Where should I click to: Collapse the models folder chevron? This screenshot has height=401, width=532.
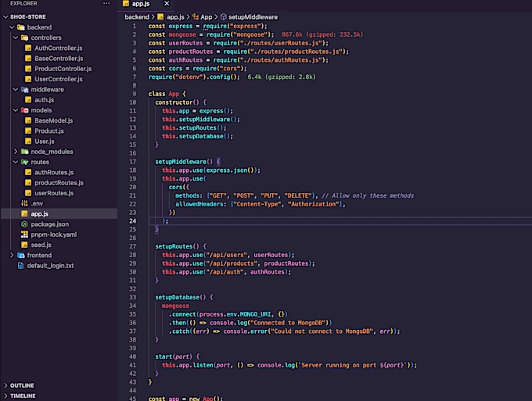pyautogui.click(x=16, y=110)
